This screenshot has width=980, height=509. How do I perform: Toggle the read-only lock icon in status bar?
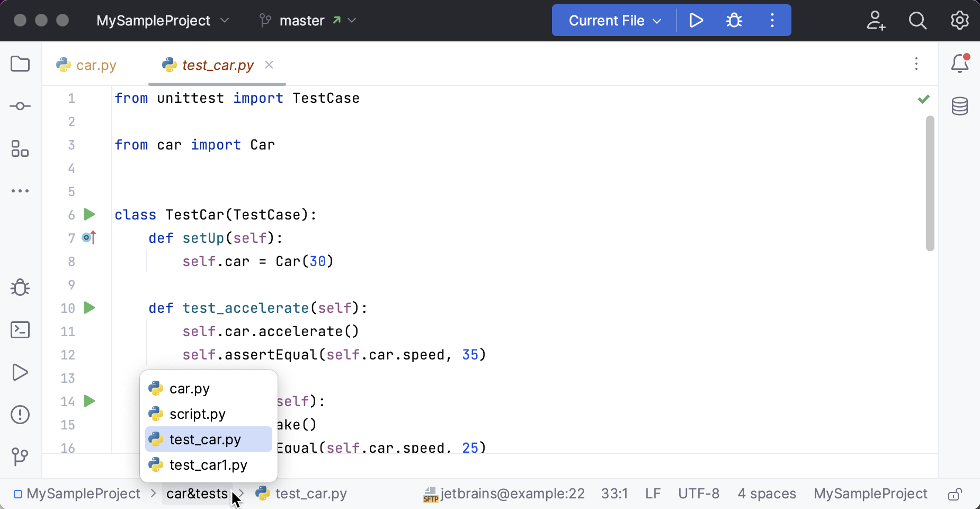pos(955,494)
